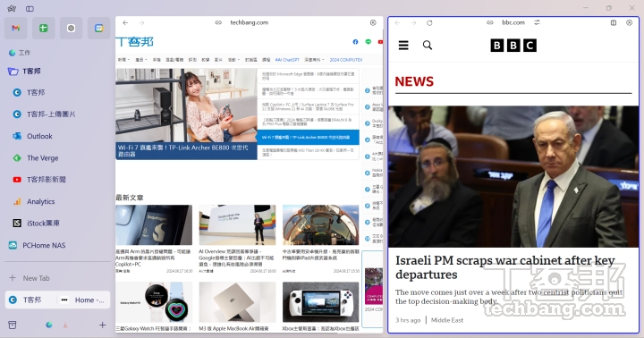Open the Galaxy Watch FE article thumbnail
The width and height of the screenshot is (644, 338).
[154, 302]
